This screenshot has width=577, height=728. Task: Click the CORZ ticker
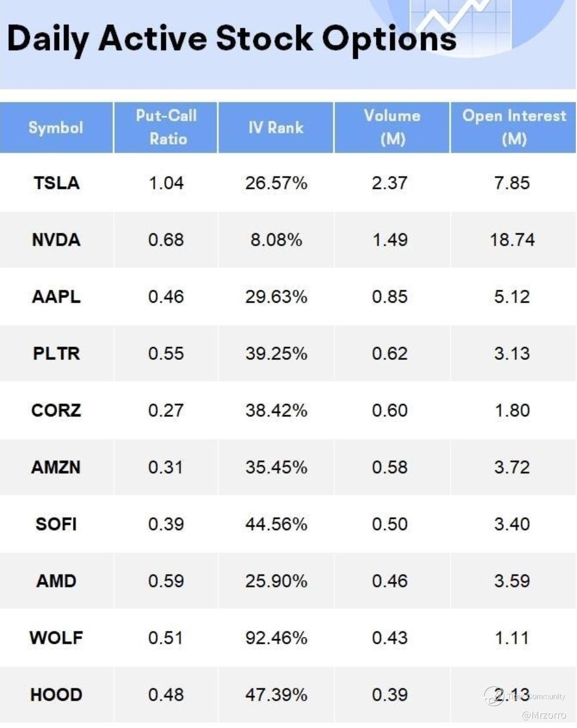[x=57, y=411]
